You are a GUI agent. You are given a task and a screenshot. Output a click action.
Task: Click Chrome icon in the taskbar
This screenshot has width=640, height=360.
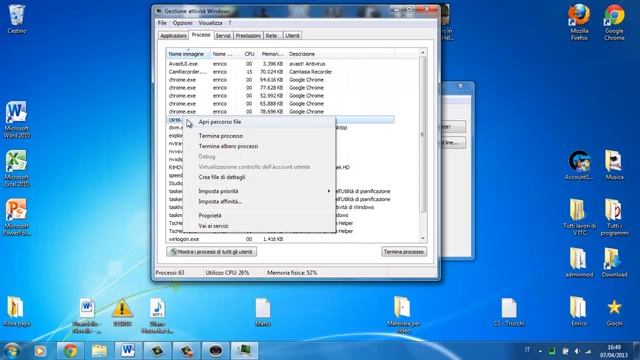[70, 351]
